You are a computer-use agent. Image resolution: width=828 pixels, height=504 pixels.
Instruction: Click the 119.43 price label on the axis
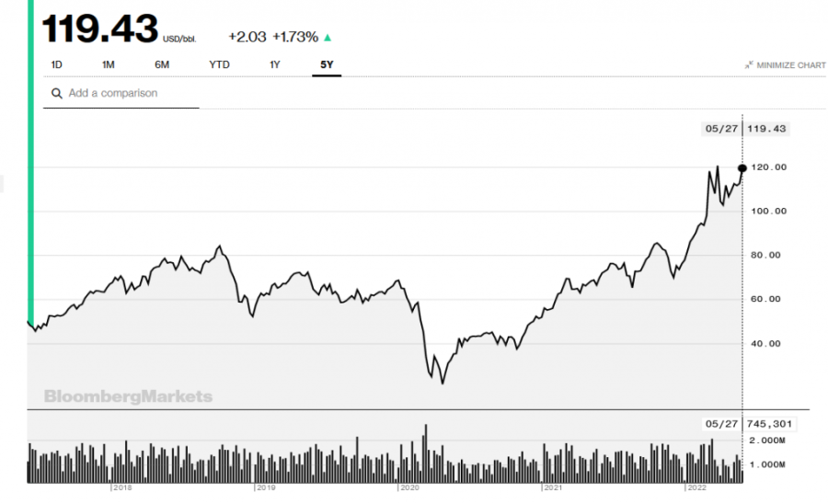[768, 129]
